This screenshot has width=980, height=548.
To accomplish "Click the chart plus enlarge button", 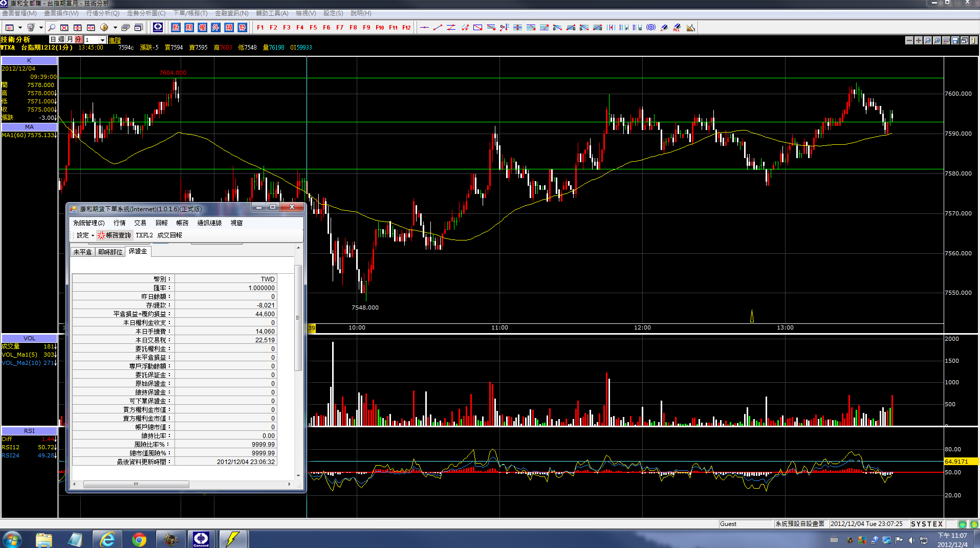I will pos(919,40).
